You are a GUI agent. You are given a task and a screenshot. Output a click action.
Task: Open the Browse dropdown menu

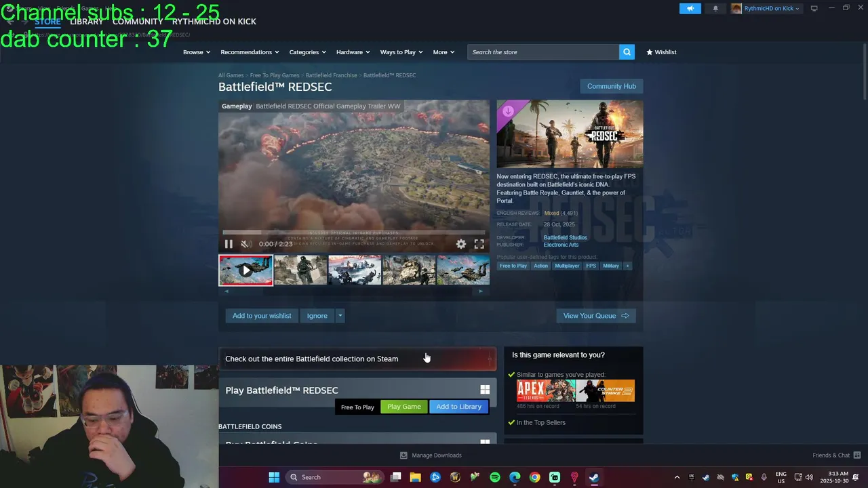click(197, 52)
